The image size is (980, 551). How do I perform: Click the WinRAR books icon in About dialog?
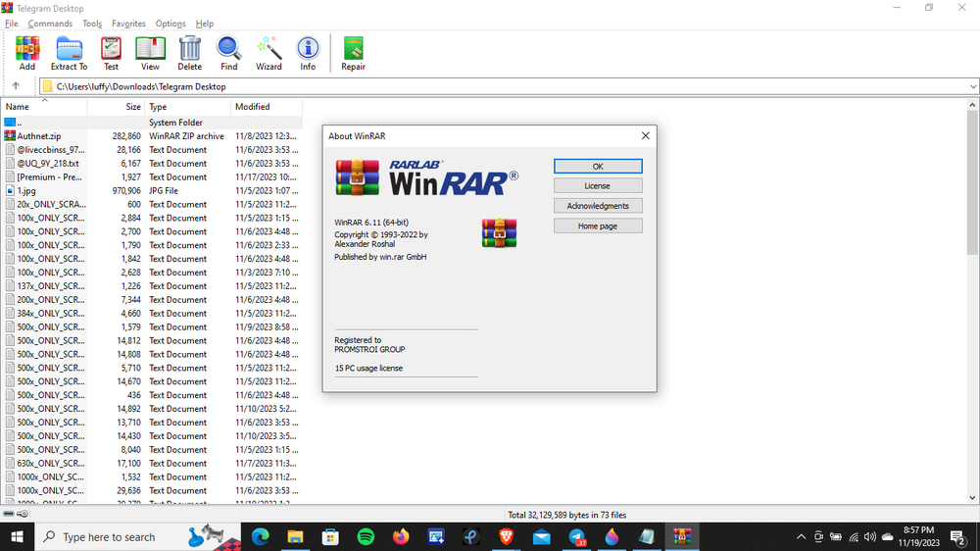point(499,232)
